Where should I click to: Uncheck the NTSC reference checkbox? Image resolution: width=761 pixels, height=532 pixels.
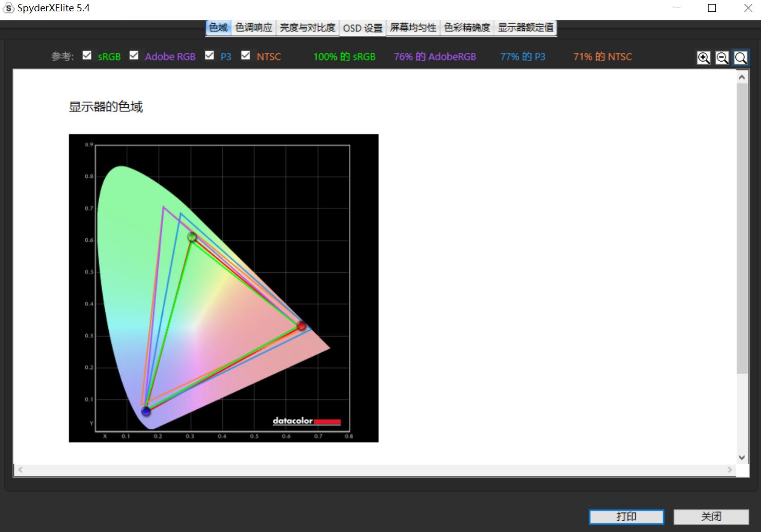pyautogui.click(x=246, y=55)
